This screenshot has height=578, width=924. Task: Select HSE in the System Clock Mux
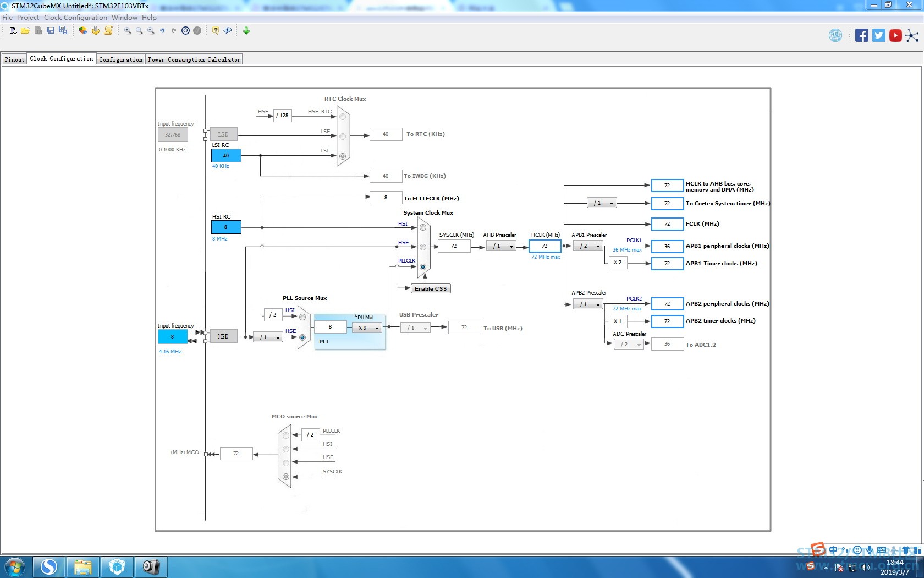(423, 247)
